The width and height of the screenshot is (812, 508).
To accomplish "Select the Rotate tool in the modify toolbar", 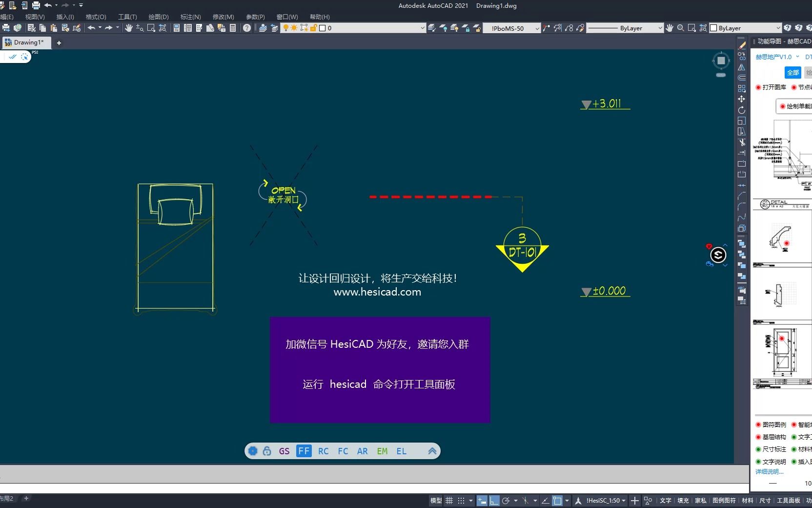I will pos(742,110).
